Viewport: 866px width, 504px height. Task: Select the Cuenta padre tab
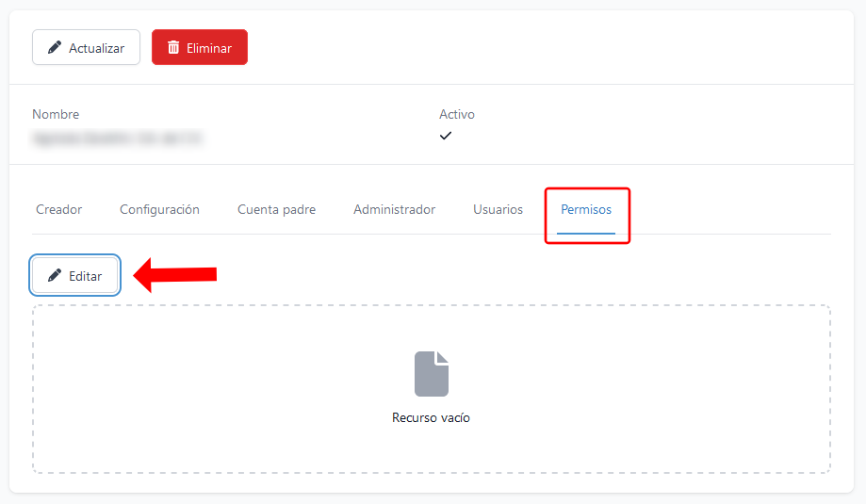pos(276,209)
